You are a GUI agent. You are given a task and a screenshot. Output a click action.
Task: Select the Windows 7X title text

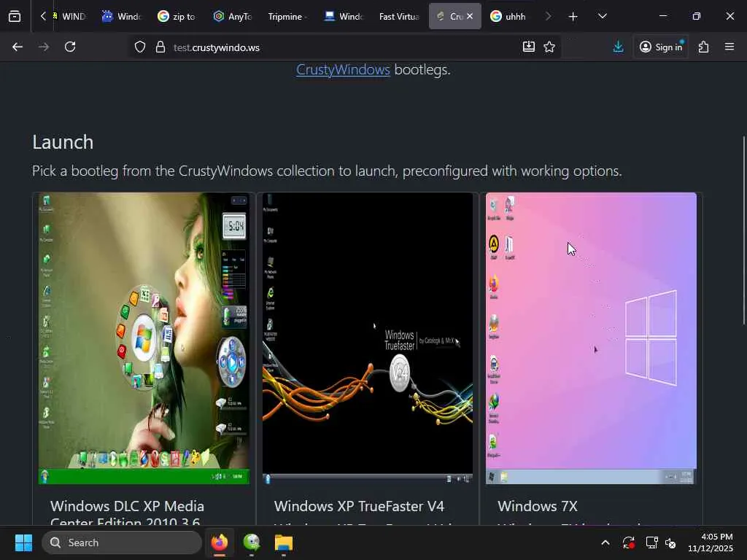click(x=538, y=506)
